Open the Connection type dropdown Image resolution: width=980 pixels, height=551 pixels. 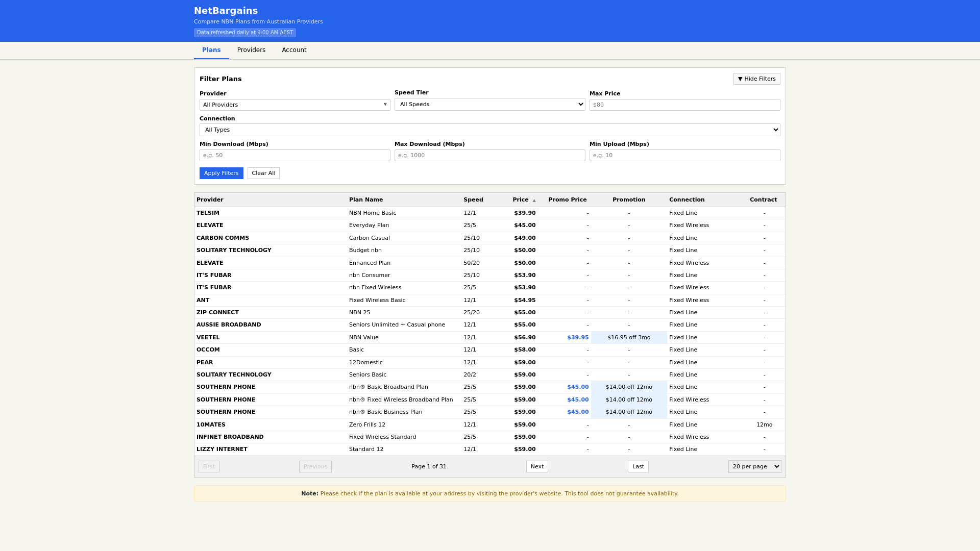(x=489, y=130)
